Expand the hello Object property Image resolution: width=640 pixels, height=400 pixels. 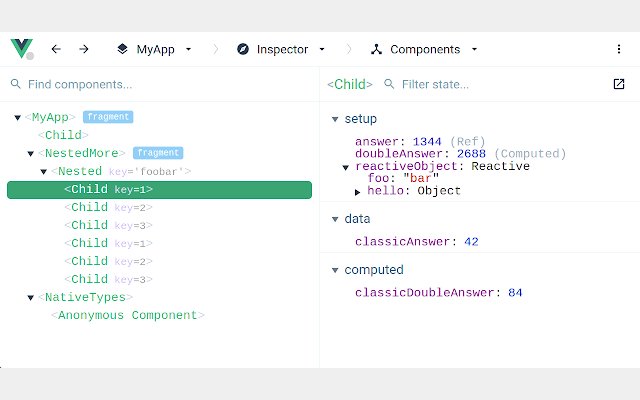click(358, 191)
